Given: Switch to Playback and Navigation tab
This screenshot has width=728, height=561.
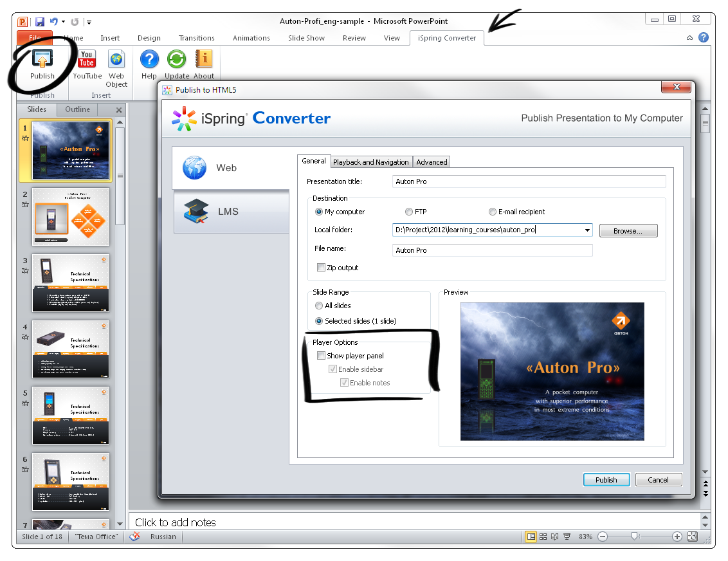Looking at the screenshot, I should [x=371, y=162].
